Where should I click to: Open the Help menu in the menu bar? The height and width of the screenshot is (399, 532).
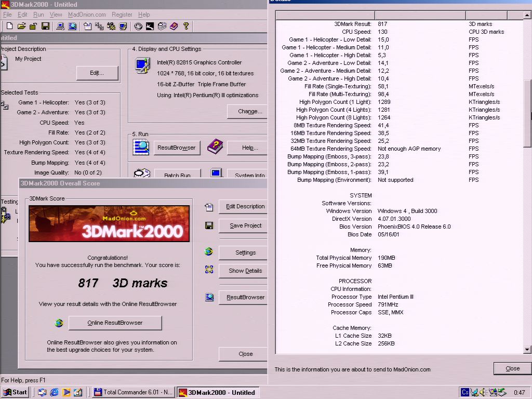tap(144, 15)
